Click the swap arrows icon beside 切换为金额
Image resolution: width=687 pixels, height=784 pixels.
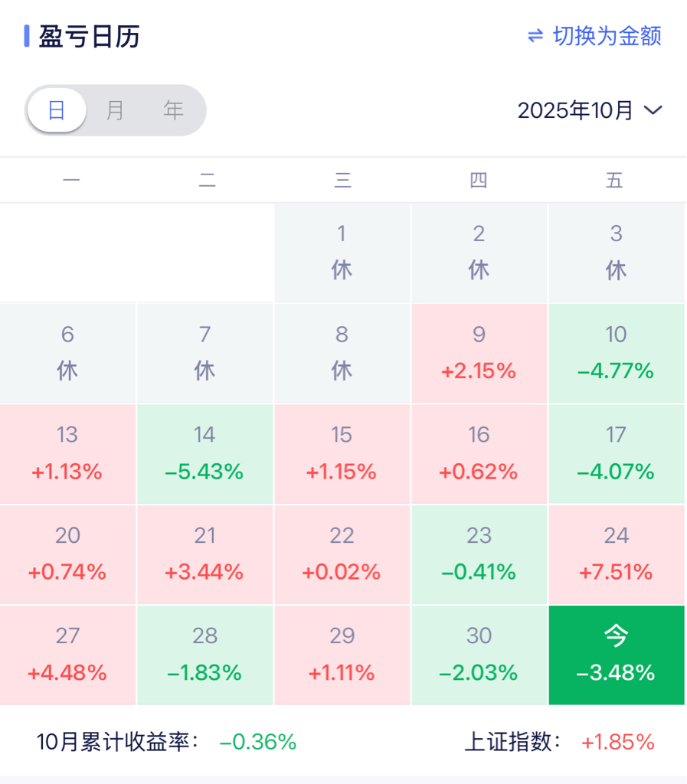pyautogui.click(x=535, y=36)
